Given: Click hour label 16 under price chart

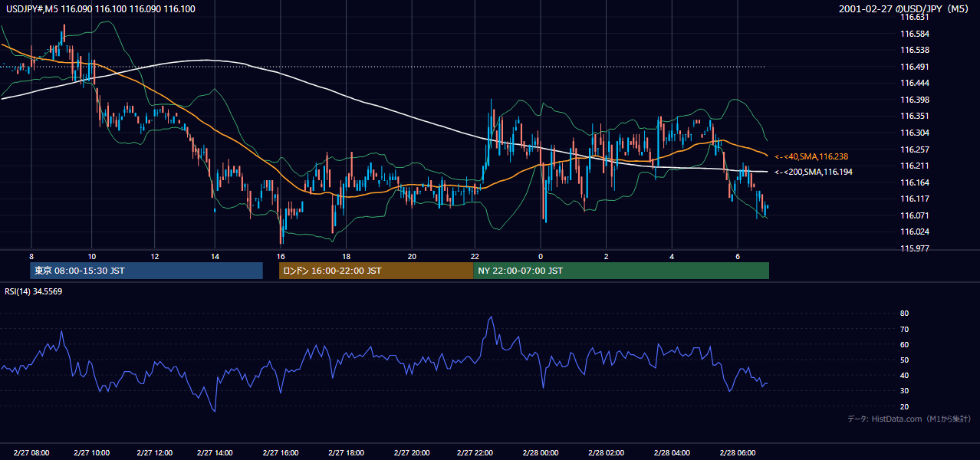Looking at the screenshot, I should [281, 256].
